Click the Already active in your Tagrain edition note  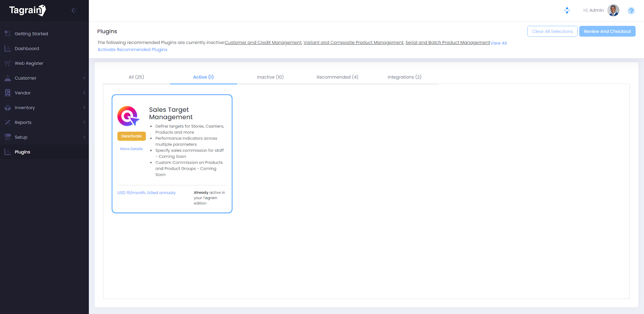[x=210, y=198]
